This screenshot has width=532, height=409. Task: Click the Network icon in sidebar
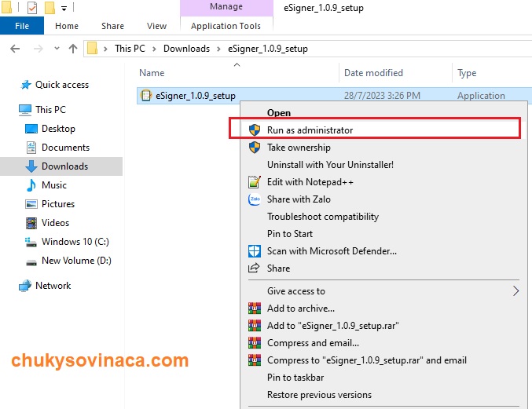25,286
